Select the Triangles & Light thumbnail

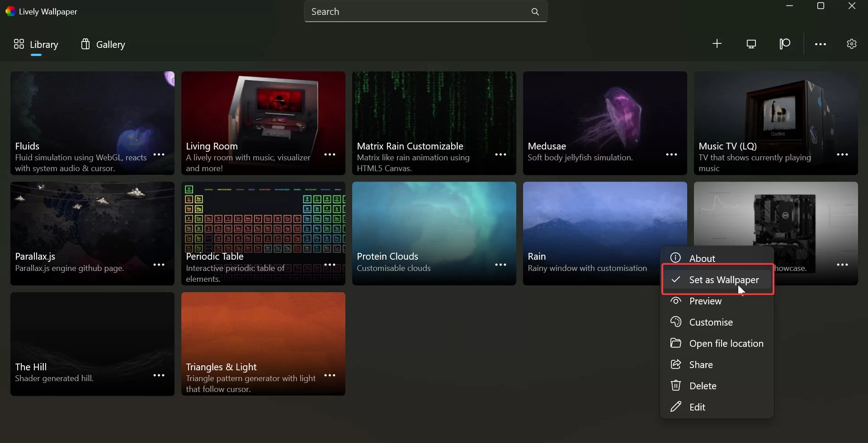(x=263, y=344)
